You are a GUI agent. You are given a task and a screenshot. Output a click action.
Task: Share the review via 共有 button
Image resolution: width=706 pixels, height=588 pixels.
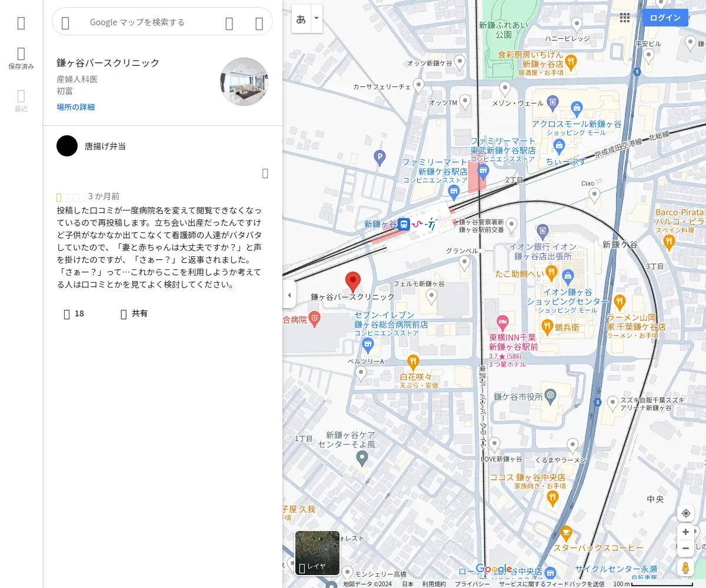(x=134, y=314)
